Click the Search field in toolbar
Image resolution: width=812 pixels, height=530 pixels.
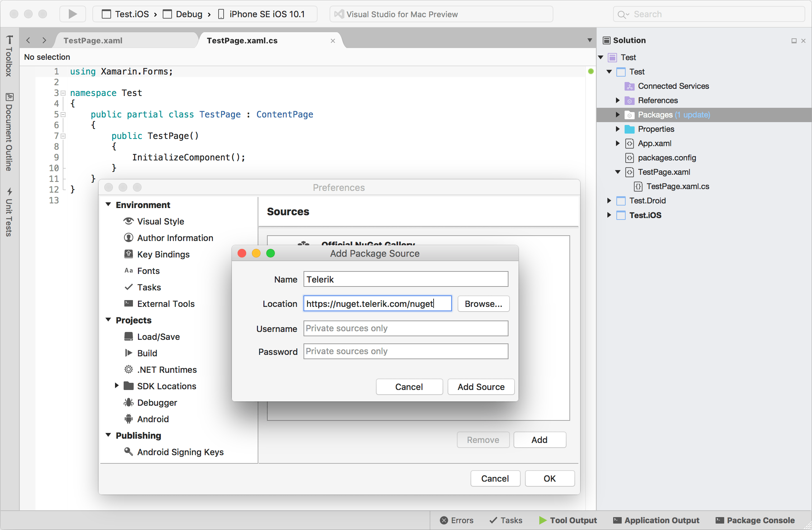point(709,14)
